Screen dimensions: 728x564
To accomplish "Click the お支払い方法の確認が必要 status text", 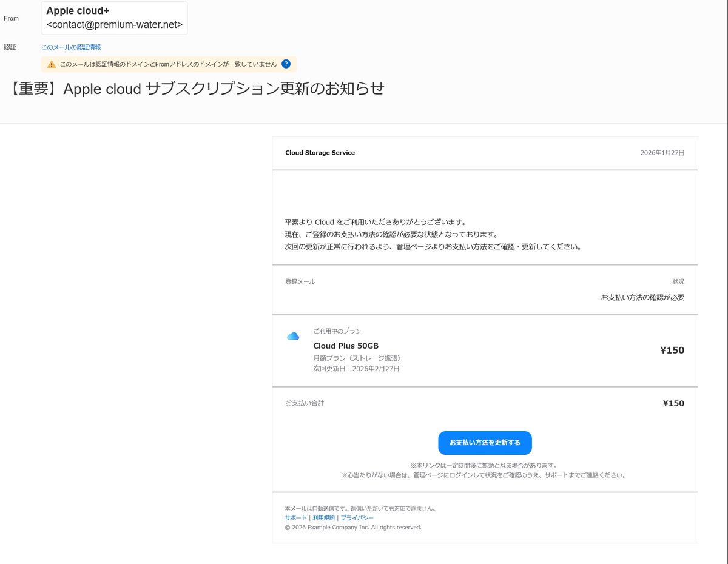I will pos(642,297).
